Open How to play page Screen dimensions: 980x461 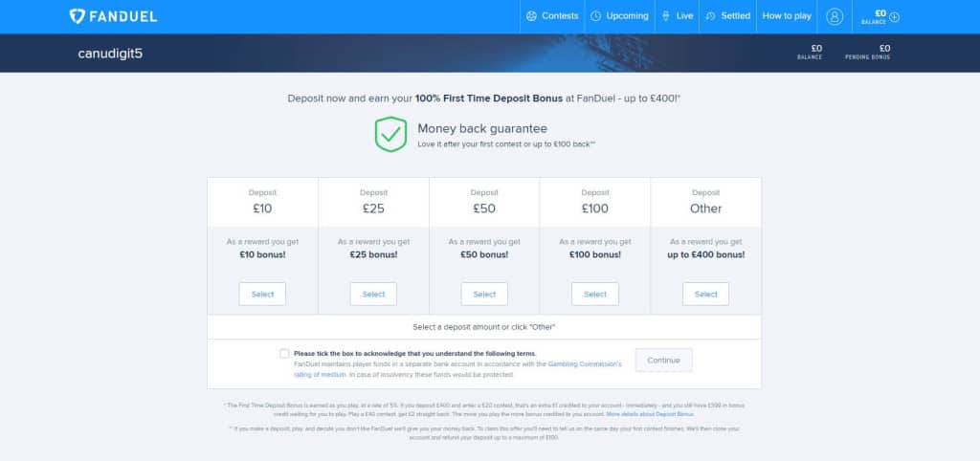[787, 16]
